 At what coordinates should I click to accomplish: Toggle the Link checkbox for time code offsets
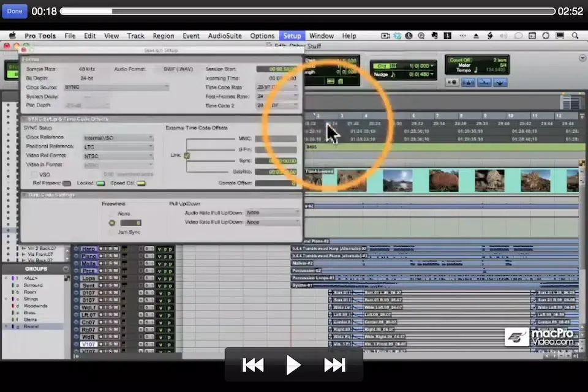[x=186, y=156]
